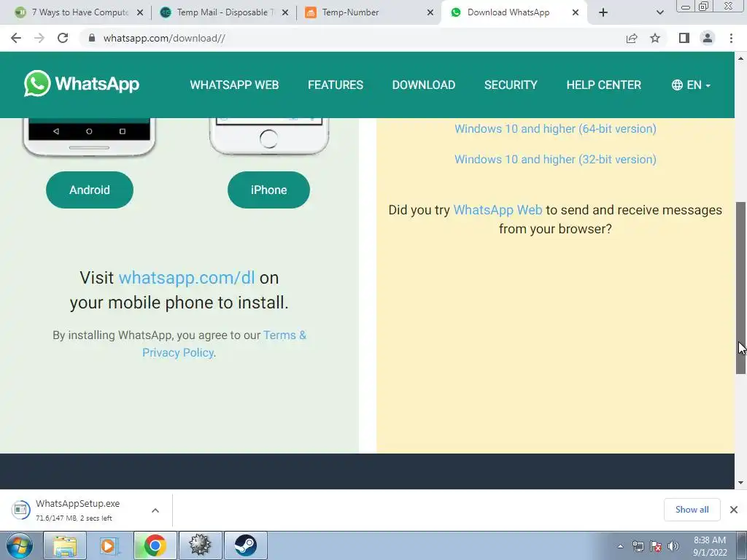Image resolution: width=747 pixels, height=560 pixels.
Task: Open File Explorer from taskbar
Action: click(x=65, y=545)
